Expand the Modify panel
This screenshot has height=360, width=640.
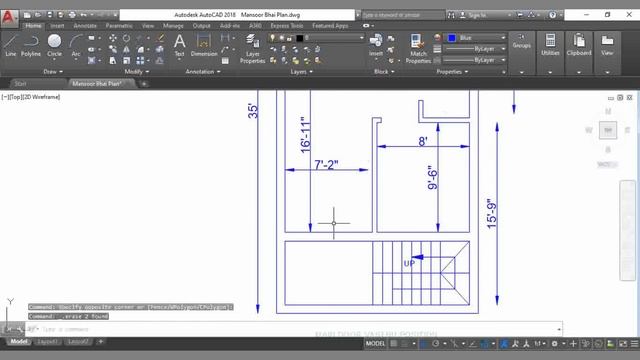click(137, 71)
